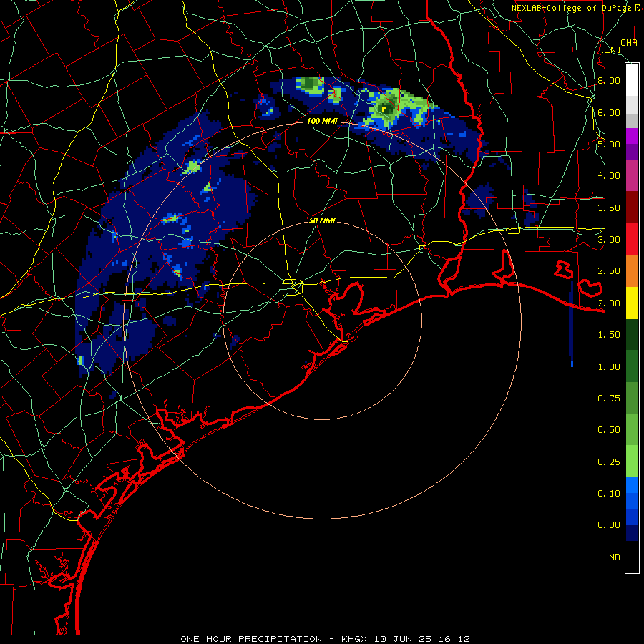Click the 50 NMI range ring label
The image size is (644, 644).
[322, 220]
